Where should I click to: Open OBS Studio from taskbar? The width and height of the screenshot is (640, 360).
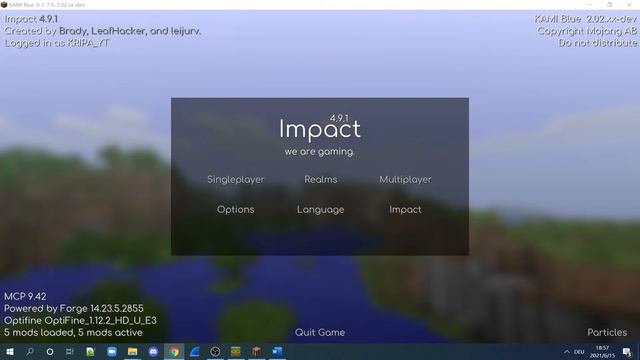215,351
